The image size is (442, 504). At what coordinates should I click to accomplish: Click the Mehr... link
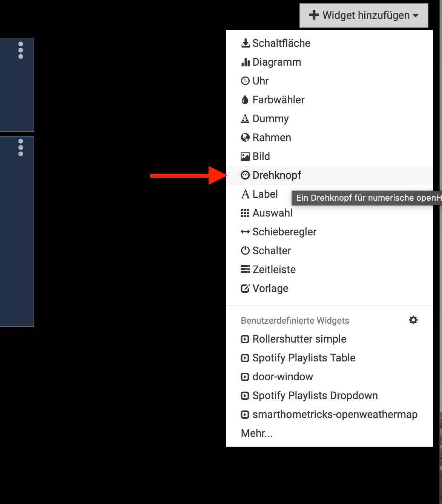click(x=257, y=433)
